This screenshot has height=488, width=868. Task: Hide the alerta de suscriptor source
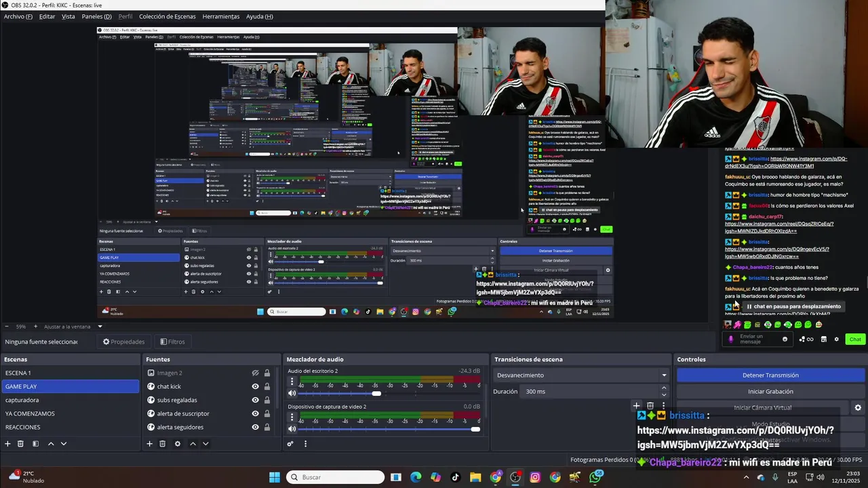(255, 413)
